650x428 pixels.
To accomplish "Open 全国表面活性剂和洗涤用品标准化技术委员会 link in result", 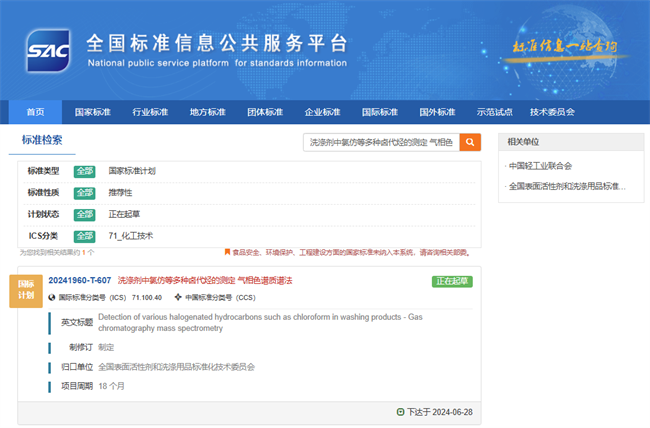I will (176, 367).
